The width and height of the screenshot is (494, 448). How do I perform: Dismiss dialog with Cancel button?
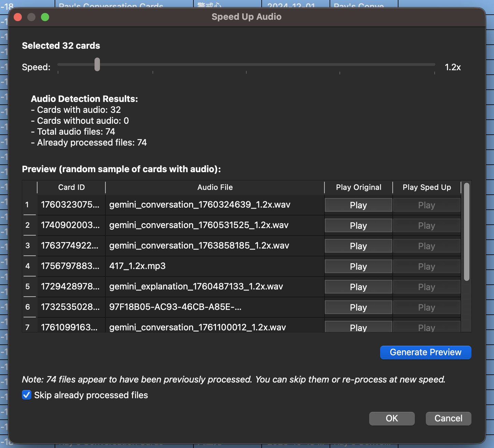(x=448, y=418)
